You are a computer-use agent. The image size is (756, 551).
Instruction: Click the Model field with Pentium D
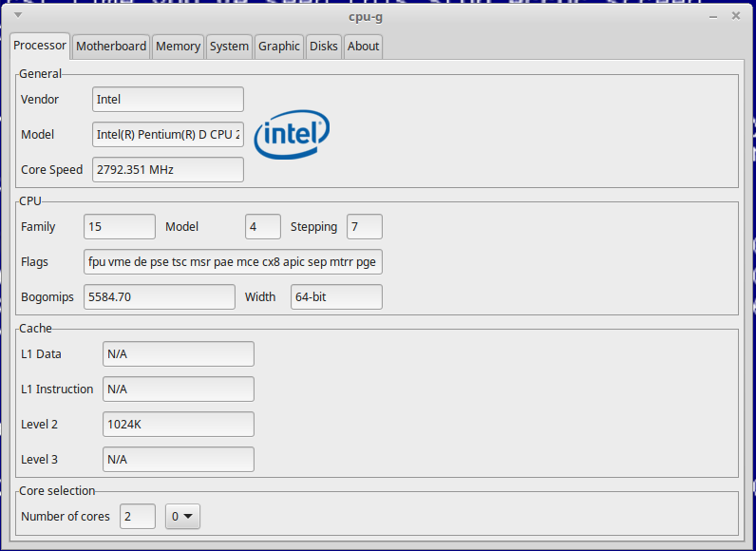[x=168, y=135]
